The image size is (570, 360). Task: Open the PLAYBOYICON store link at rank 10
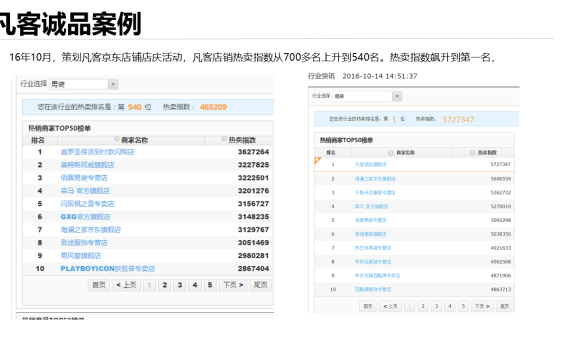[x=108, y=269]
